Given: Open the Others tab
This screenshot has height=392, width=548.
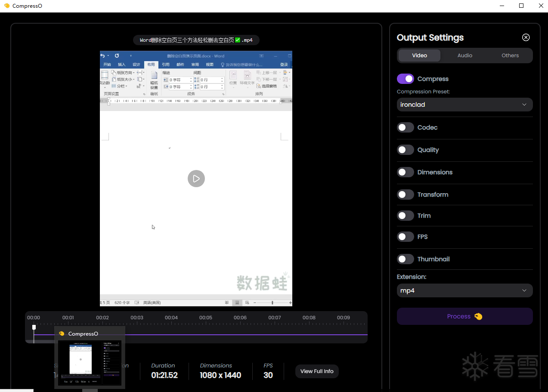Looking at the screenshot, I should pyautogui.click(x=510, y=56).
